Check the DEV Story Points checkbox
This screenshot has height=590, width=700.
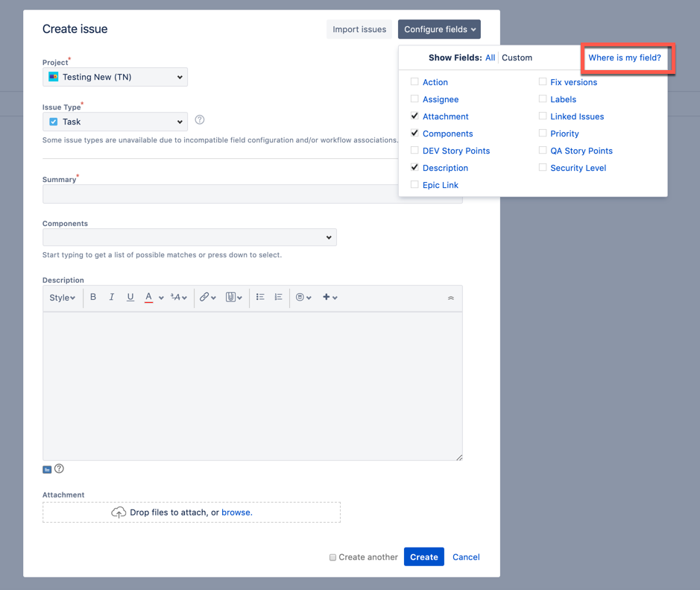[x=414, y=150]
